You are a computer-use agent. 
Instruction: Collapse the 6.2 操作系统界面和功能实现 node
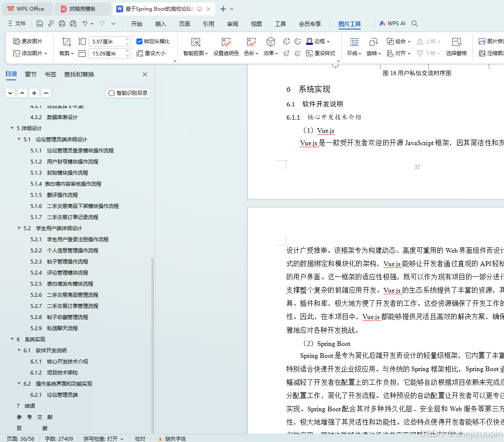(19, 383)
